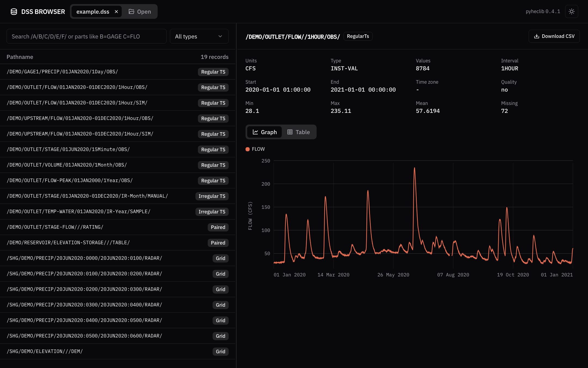Close the example.dss tab
Viewport: 588px width, 368px height.
116,11
